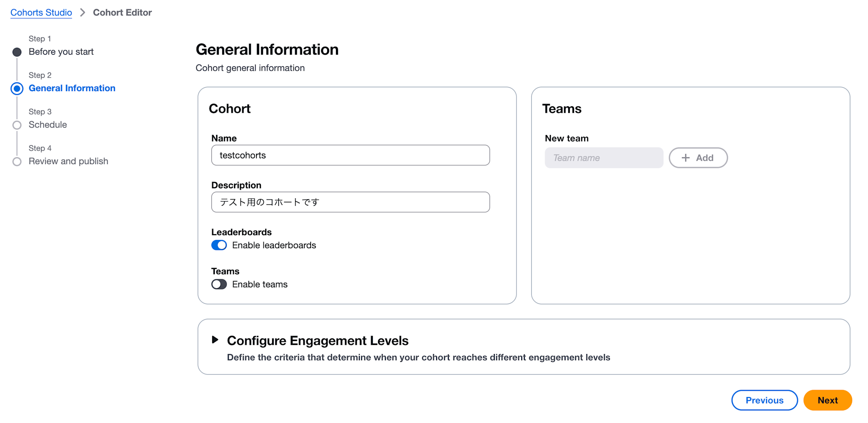
Task: Select the General Information step
Action: (72, 88)
